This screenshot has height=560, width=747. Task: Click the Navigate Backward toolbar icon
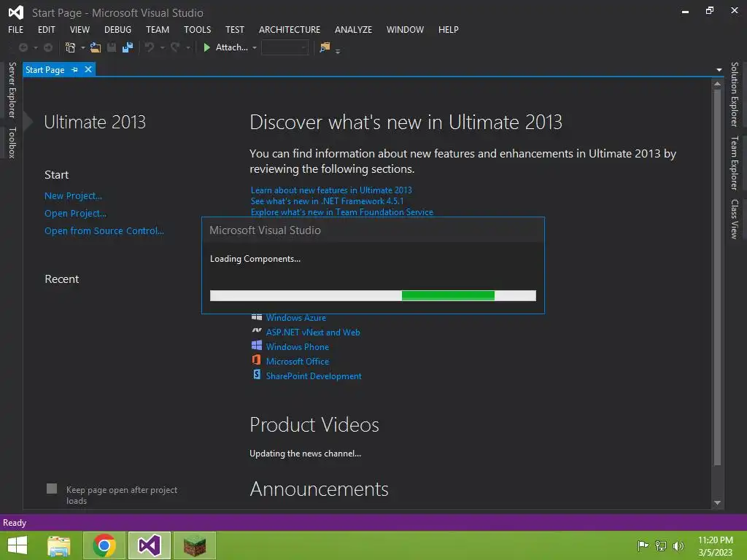click(23, 47)
